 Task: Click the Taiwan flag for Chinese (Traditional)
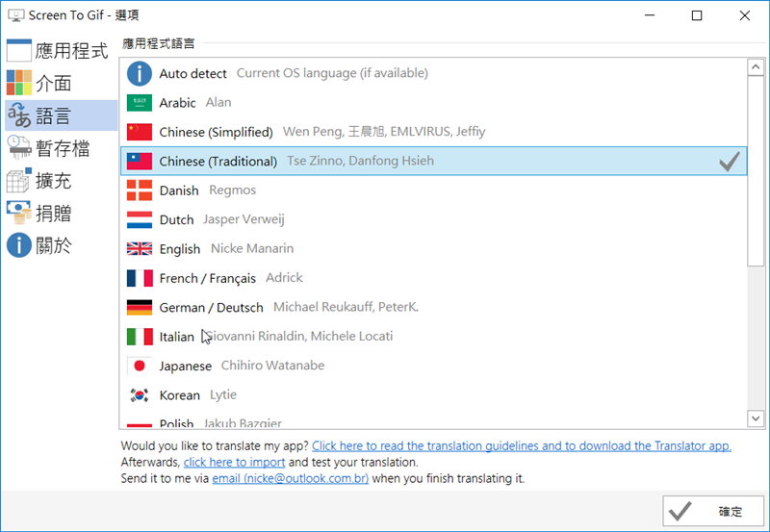140,161
